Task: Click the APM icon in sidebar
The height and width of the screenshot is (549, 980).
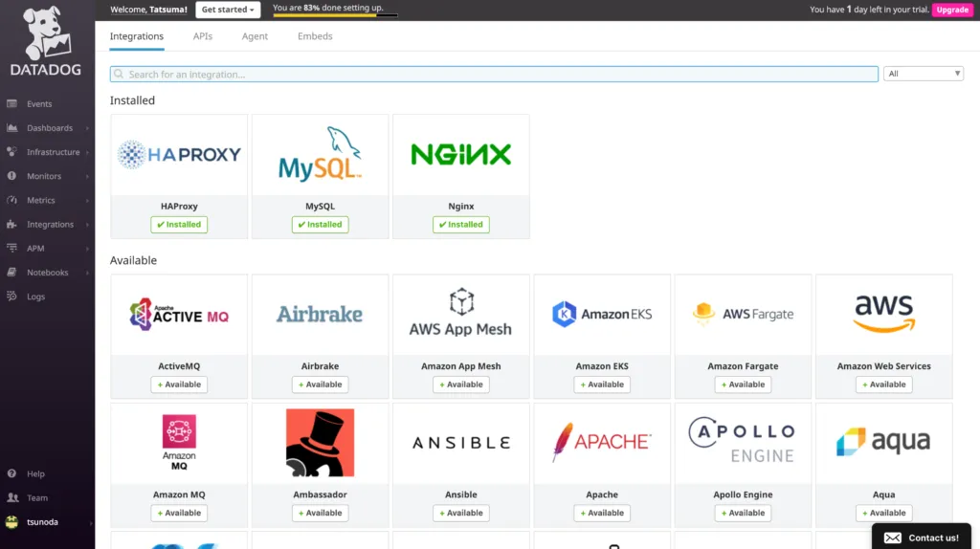Action: tap(11, 248)
